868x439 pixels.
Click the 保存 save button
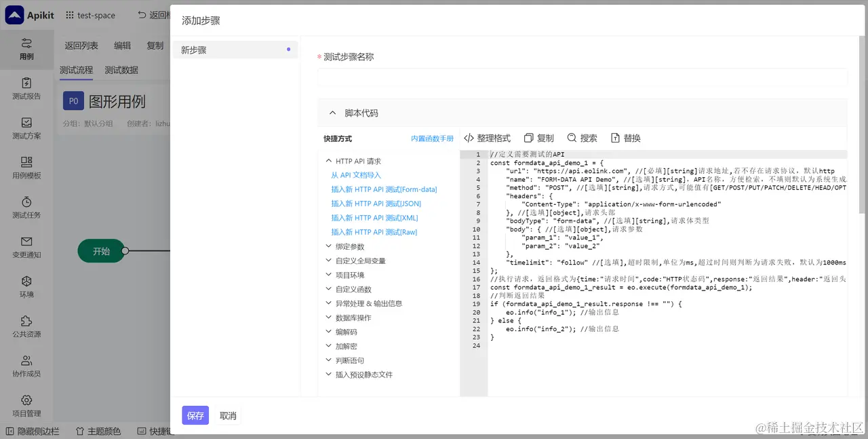(x=195, y=415)
